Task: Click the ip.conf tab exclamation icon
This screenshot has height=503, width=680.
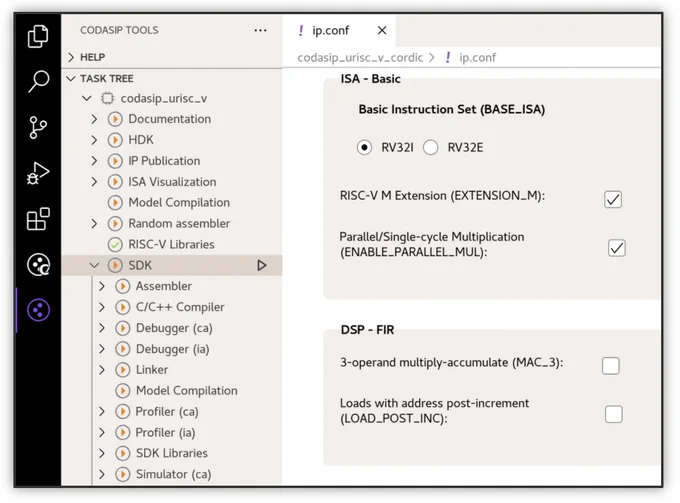Action: (x=301, y=30)
